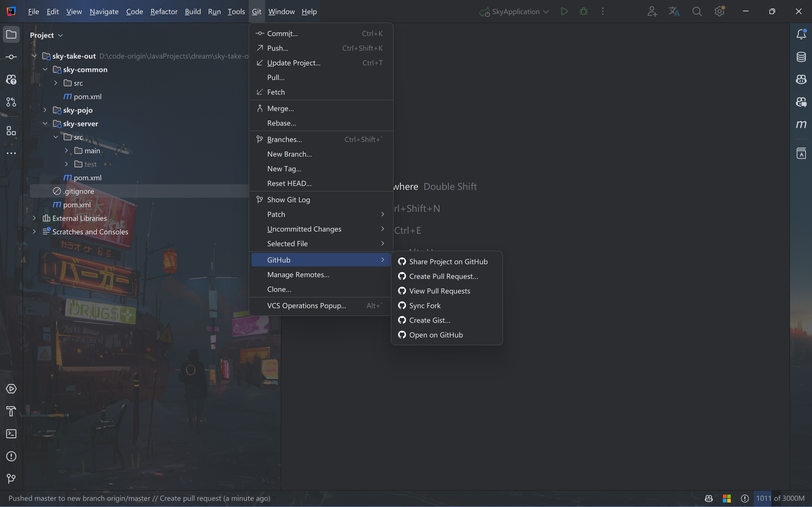Open the Notifications bell panel
The height and width of the screenshot is (507, 812).
[x=801, y=34]
